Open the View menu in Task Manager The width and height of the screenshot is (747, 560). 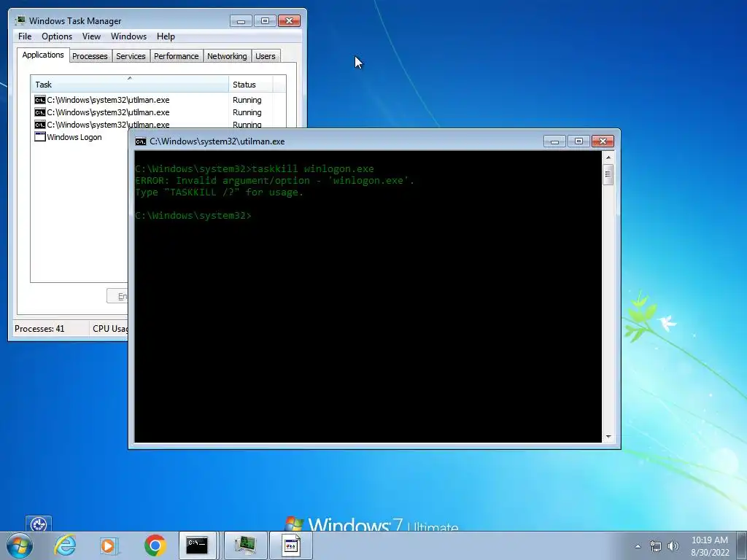[x=91, y=36]
